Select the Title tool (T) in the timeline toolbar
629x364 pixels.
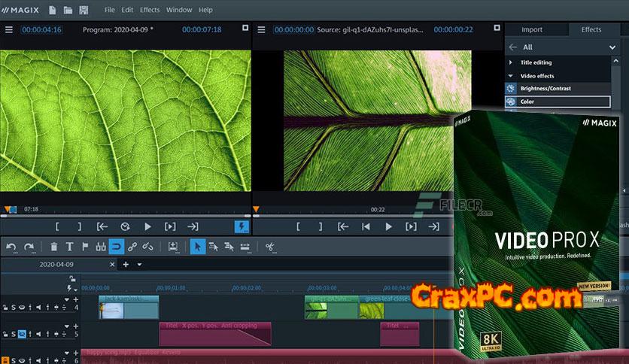pos(69,246)
